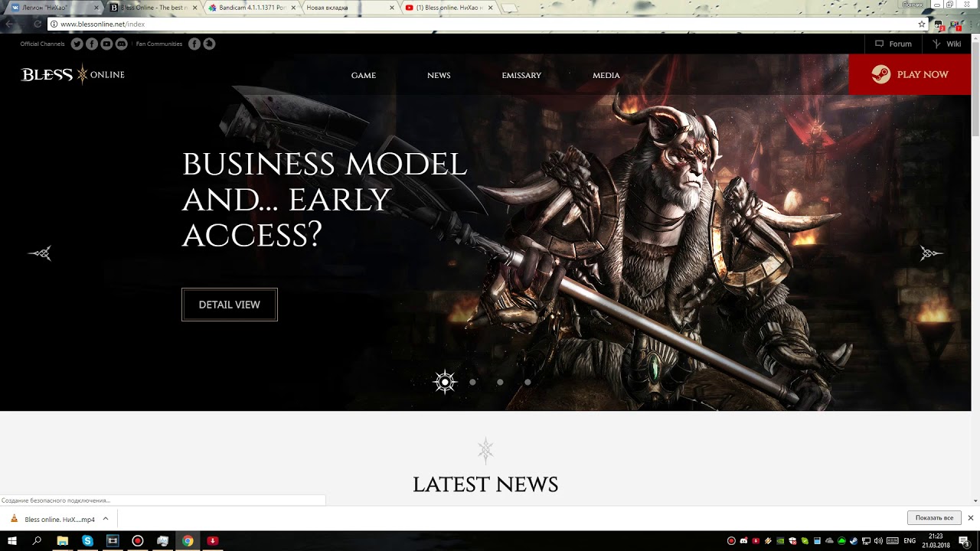This screenshot has width=980, height=551.
Task: Select the third carousel dot
Action: 500,382
